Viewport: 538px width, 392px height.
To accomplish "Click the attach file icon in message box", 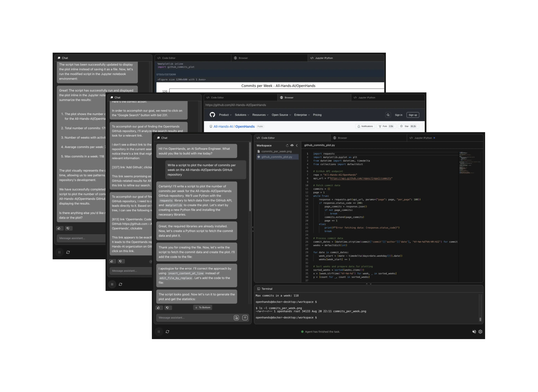I will click(236, 318).
